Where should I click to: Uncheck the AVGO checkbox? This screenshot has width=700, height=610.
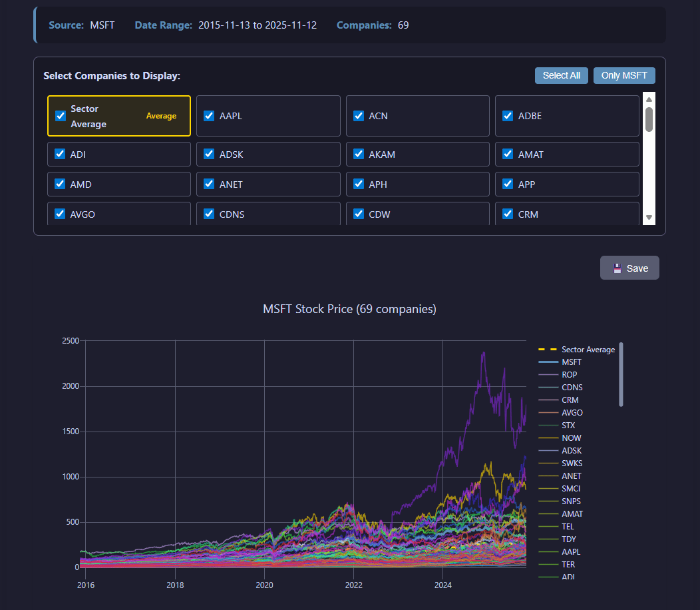coord(60,214)
